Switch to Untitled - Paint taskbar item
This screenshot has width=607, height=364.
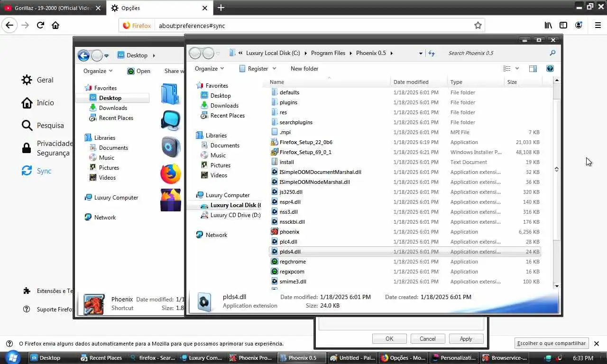(x=352, y=358)
